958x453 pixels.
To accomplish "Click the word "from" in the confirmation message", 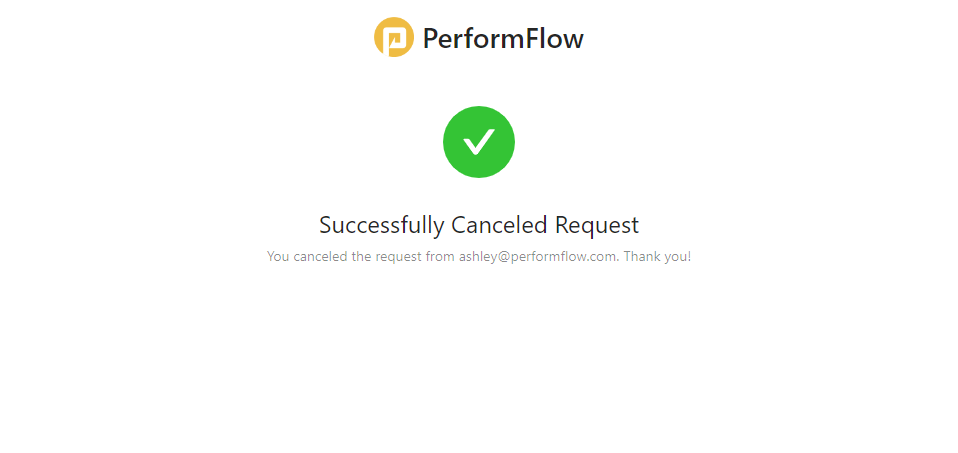I will (440, 256).
